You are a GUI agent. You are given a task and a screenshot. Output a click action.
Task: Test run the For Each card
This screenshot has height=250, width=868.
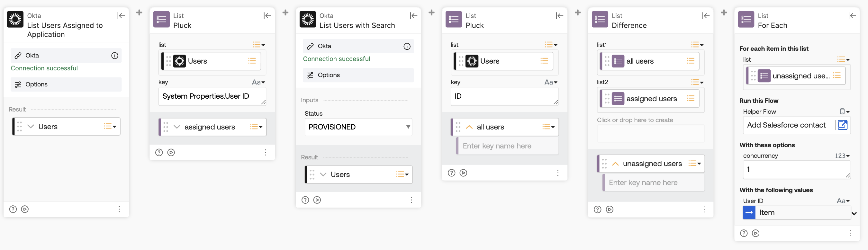coord(756,233)
